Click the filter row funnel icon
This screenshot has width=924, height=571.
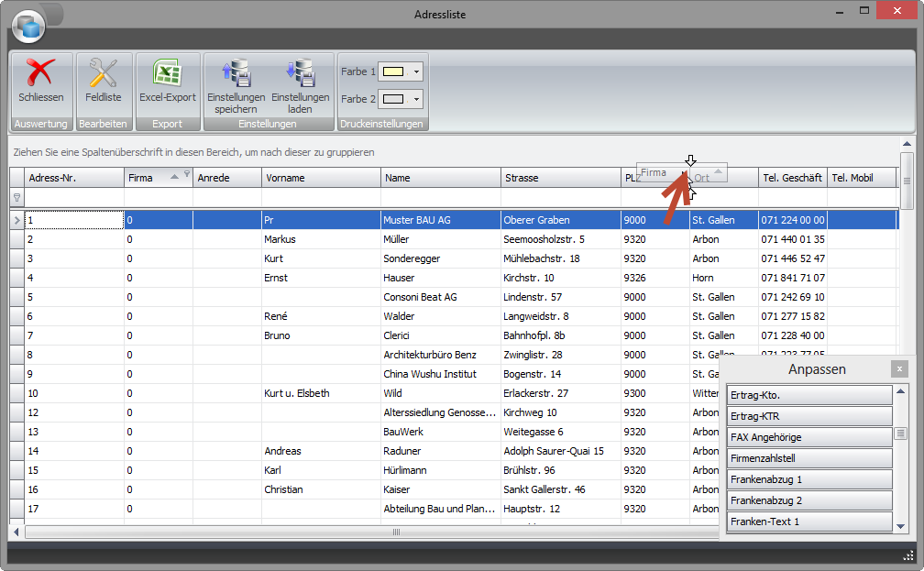[x=16, y=197]
